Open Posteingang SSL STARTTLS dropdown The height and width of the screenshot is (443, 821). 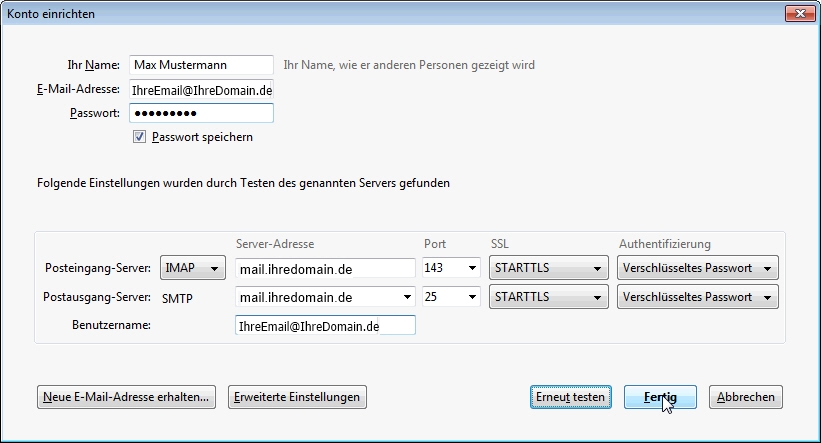click(x=549, y=268)
